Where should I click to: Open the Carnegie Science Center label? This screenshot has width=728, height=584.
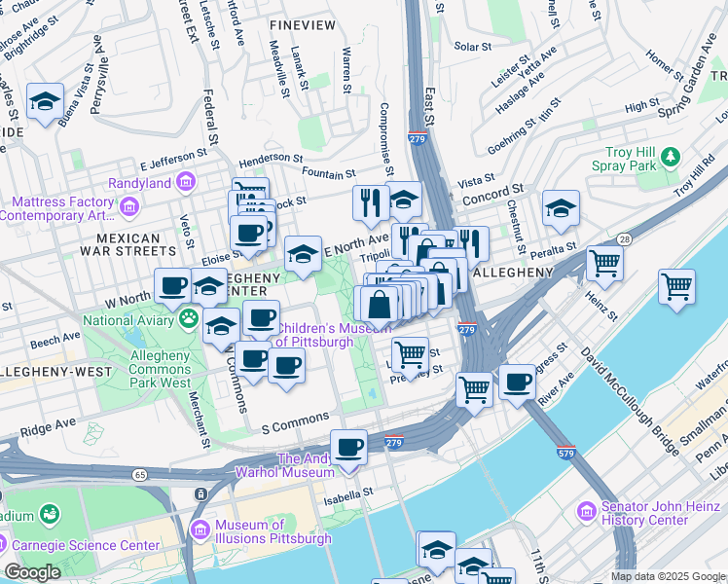tap(86, 545)
